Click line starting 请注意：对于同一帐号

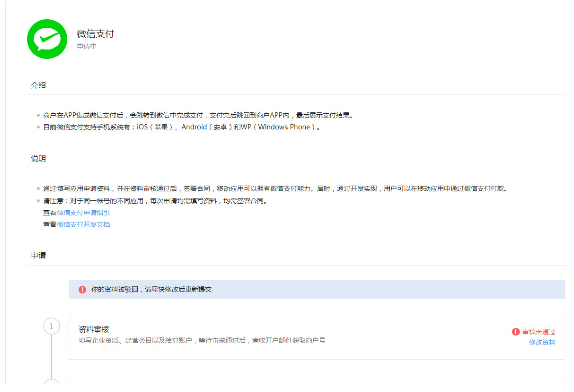click(x=155, y=201)
